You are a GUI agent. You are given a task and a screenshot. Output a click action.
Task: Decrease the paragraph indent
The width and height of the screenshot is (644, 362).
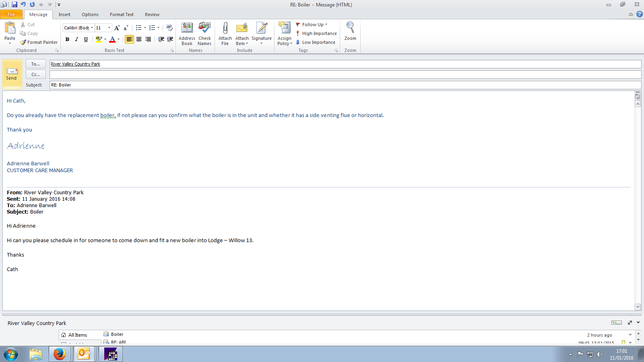point(161,39)
